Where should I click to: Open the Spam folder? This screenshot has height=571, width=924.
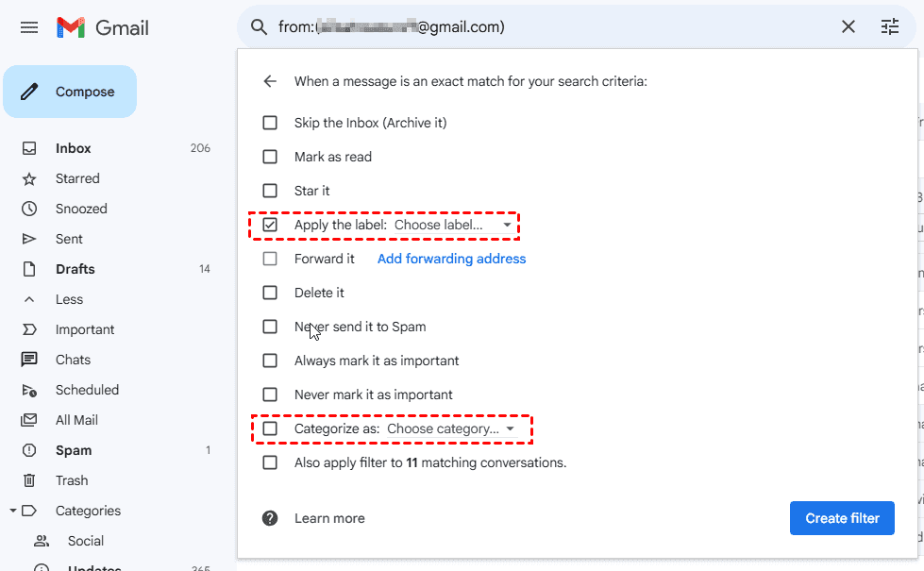tap(74, 450)
